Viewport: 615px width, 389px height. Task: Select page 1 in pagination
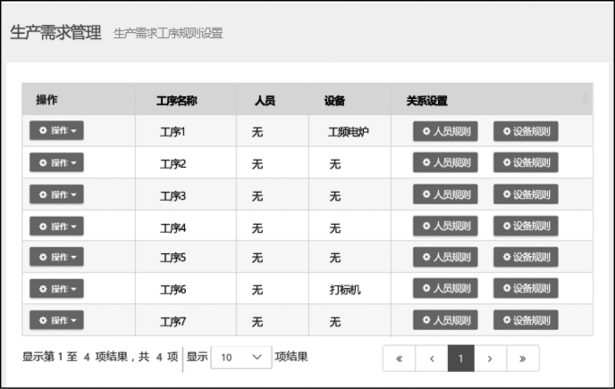461,358
